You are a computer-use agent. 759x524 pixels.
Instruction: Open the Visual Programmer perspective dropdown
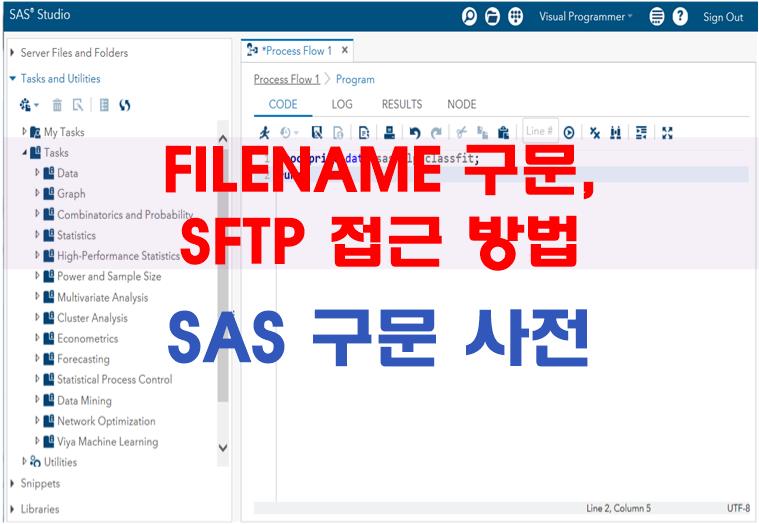tap(586, 16)
